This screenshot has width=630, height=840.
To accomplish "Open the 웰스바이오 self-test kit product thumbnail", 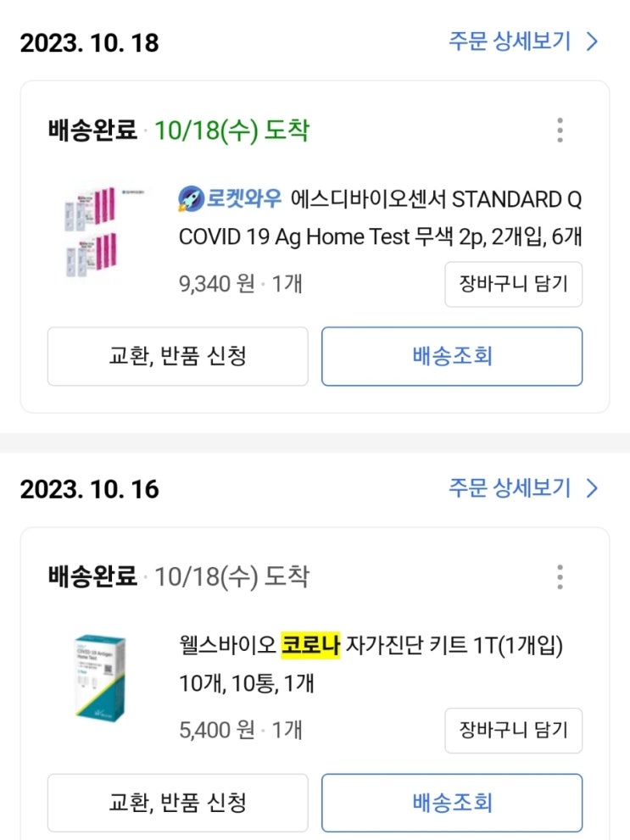I will (x=99, y=679).
